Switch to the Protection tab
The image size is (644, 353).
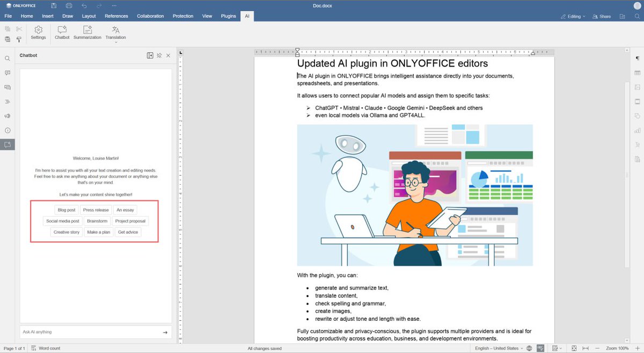pos(183,16)
